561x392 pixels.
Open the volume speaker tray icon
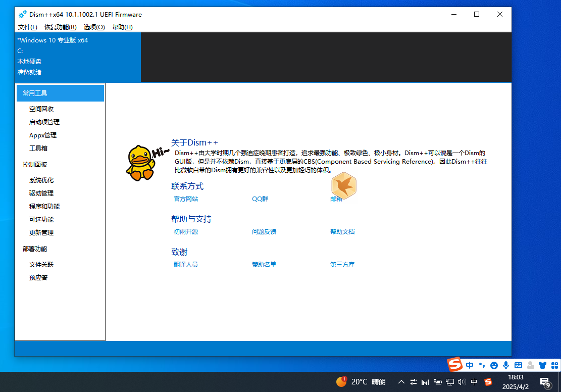tap(462, 382)
